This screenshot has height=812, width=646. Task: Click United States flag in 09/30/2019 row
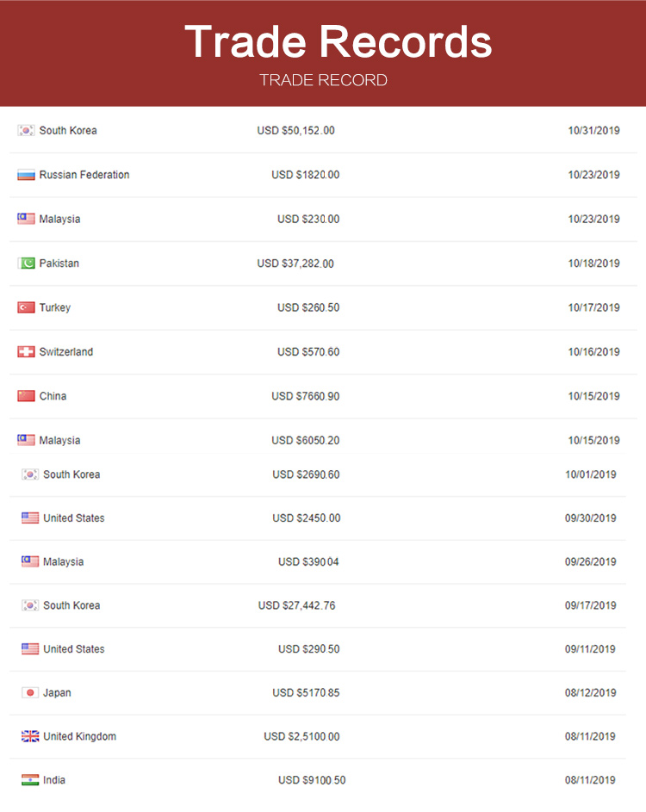[30, 518]
